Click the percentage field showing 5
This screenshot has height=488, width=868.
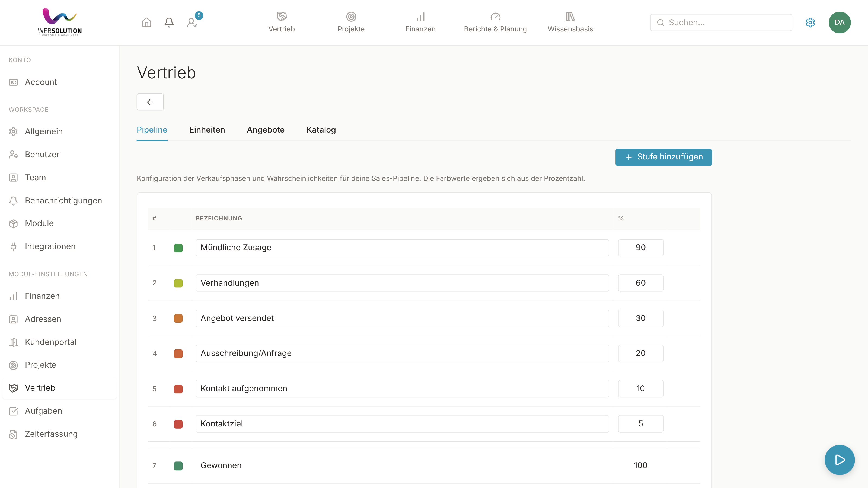640,424
